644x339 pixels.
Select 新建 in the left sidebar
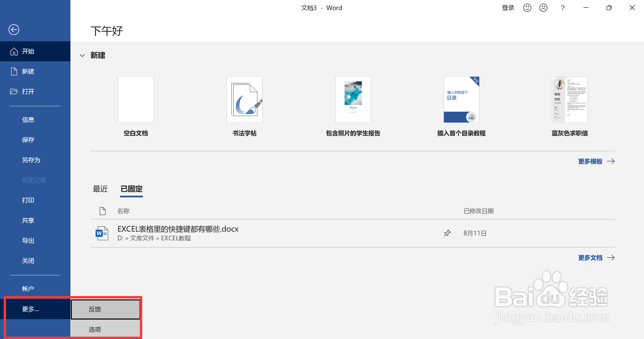pyautogui.click(x=35, y=71)
